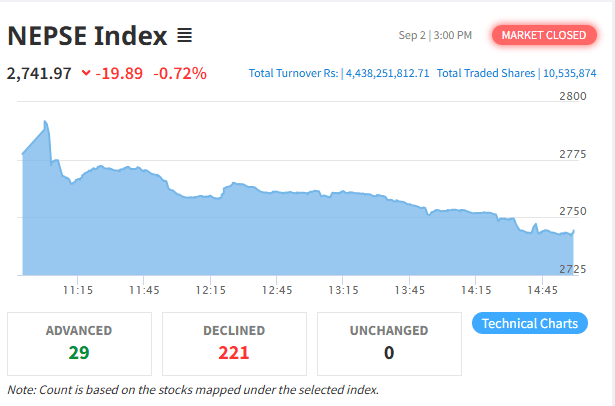Click the chart peak near market open
The image size is (615, 406).
click(x=45, y=122)
